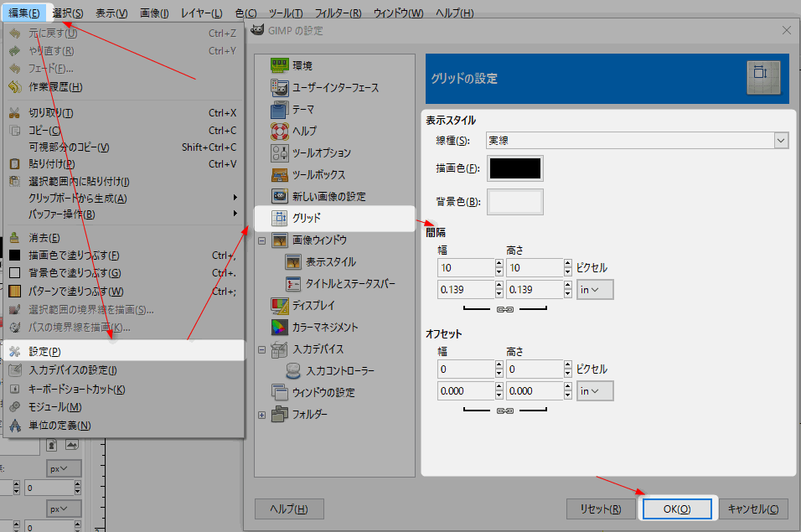This screenshot has width=801, height=532.
Task: Click the ヘルプ lifebuoy icon
Action: point(280,132)
